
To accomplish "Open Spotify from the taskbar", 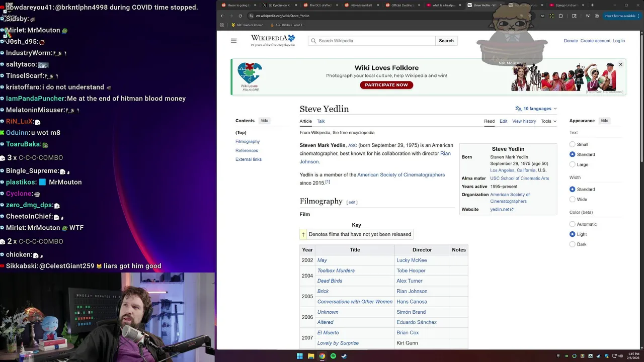I will pyautogui.click(x=333, y=356).
